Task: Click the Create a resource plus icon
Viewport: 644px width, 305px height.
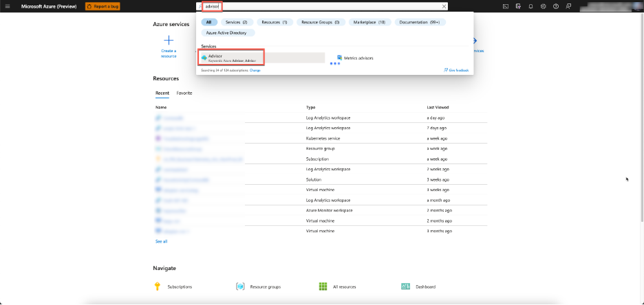Action: point(169,40)
